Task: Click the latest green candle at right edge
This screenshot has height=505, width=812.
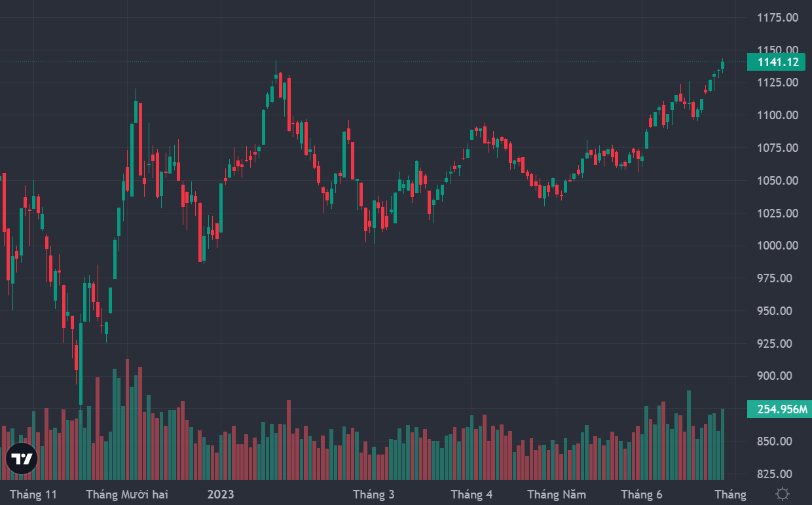Action: click(x=723, y=64)
